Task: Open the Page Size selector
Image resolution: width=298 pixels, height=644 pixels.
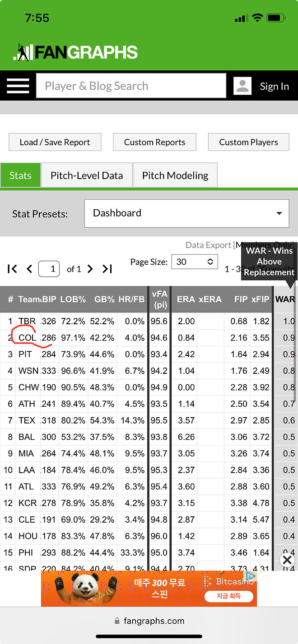Action: (x=195, y=262)
